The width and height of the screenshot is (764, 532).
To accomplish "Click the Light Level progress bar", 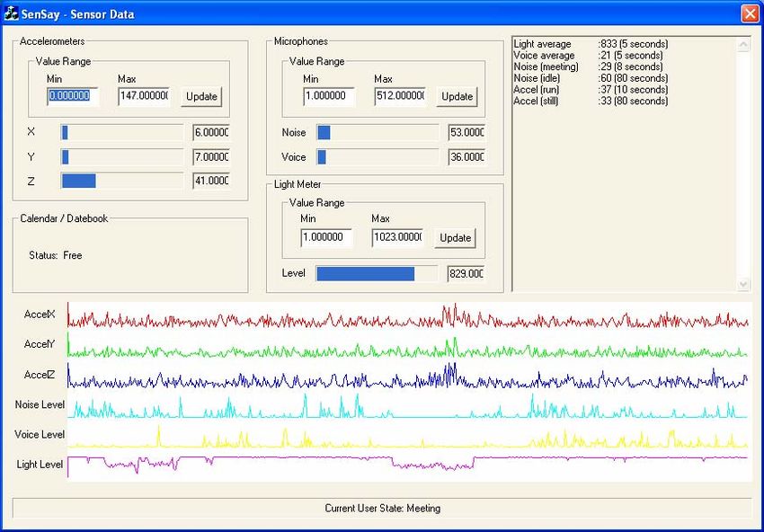I will [x=377, y=274].
